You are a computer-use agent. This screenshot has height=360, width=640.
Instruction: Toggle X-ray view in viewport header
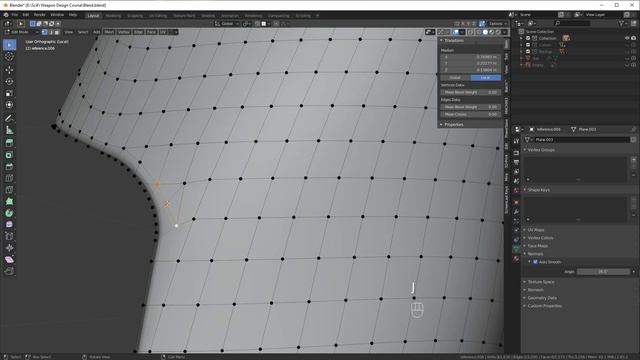(471, 32)
